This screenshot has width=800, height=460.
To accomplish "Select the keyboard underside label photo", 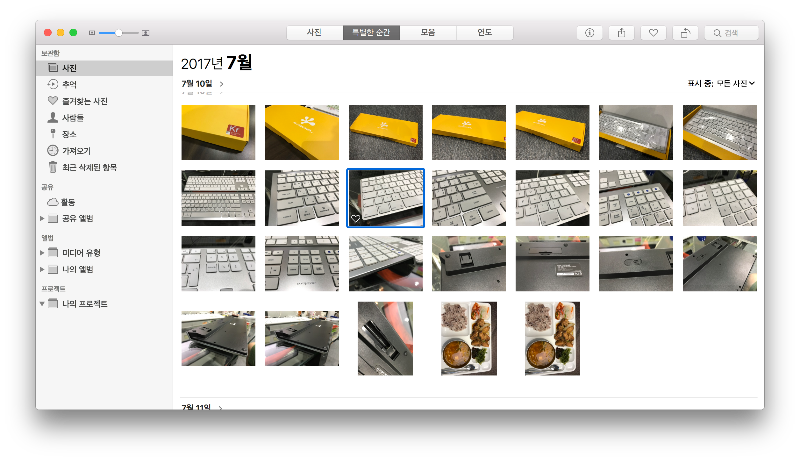I will (x=553, y=264).
